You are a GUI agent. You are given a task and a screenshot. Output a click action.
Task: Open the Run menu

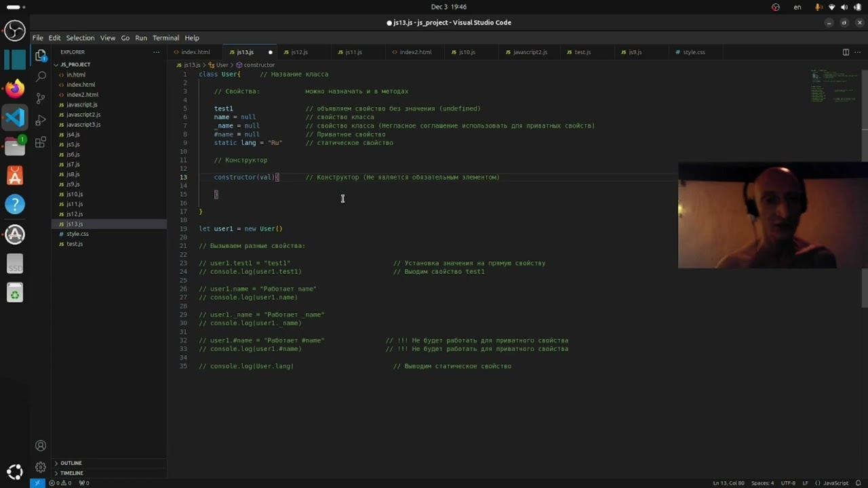pyautogui.click(x=141, y=38)
